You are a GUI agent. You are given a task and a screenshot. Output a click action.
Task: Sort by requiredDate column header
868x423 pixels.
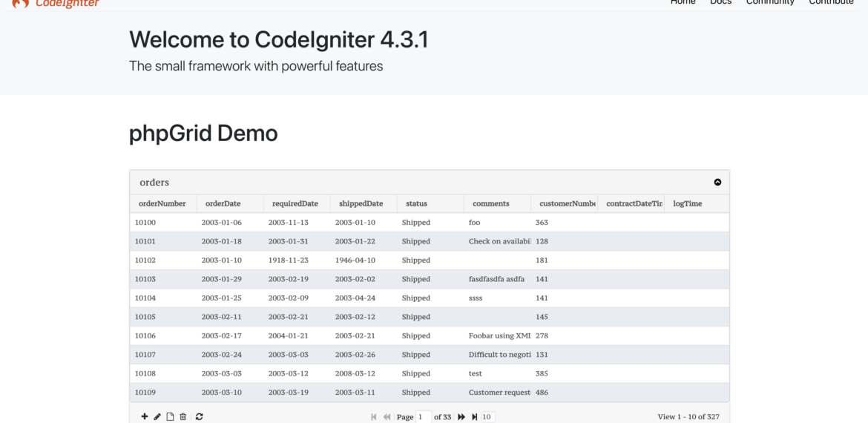point(297,204)
